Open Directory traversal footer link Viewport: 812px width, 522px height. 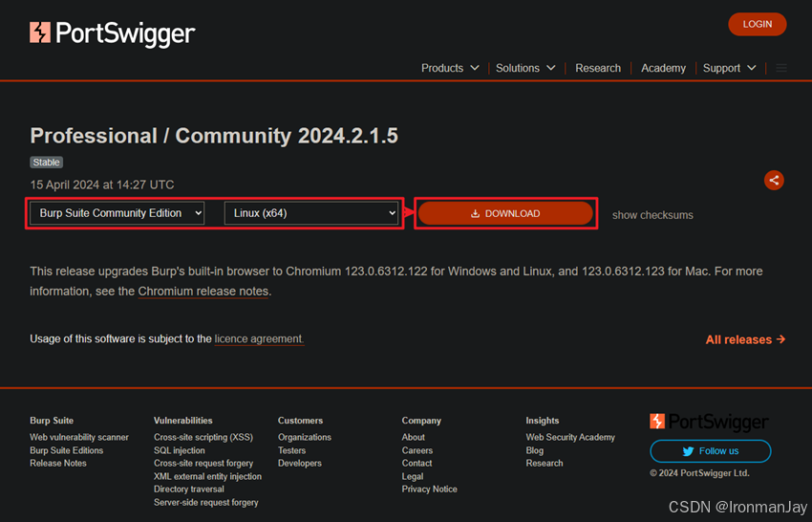[x=189, y=489]
